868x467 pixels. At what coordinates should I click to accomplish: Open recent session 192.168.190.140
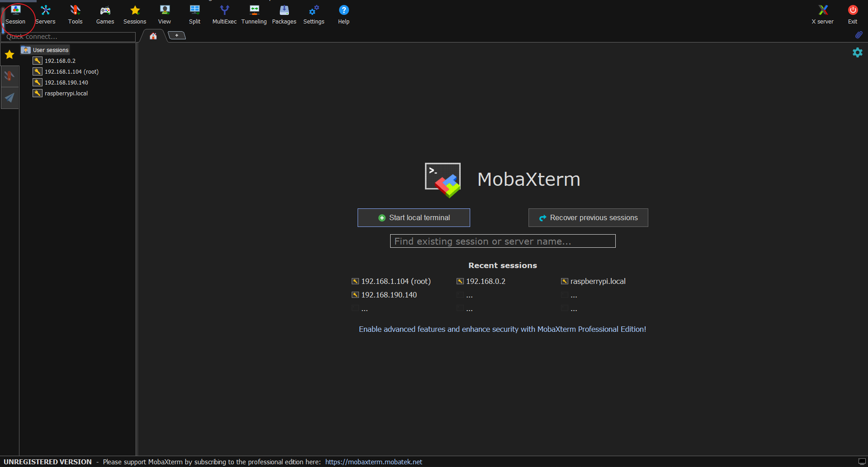(385, 295)
